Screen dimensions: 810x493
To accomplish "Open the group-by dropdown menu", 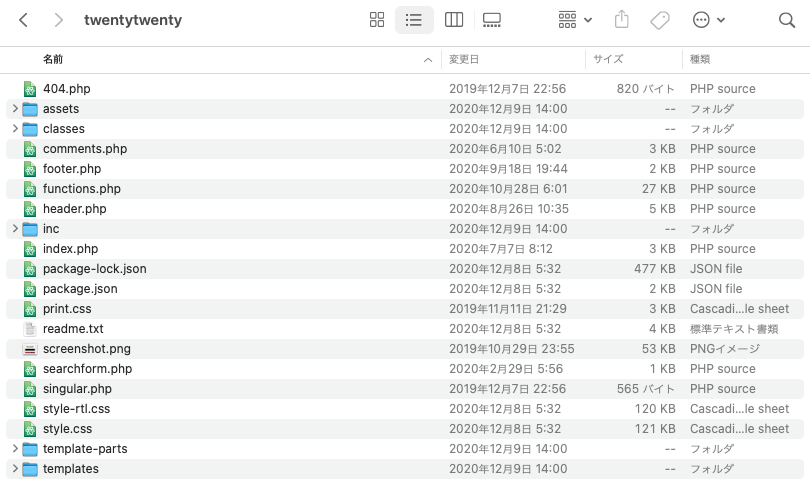I will (x=575, y=20).
